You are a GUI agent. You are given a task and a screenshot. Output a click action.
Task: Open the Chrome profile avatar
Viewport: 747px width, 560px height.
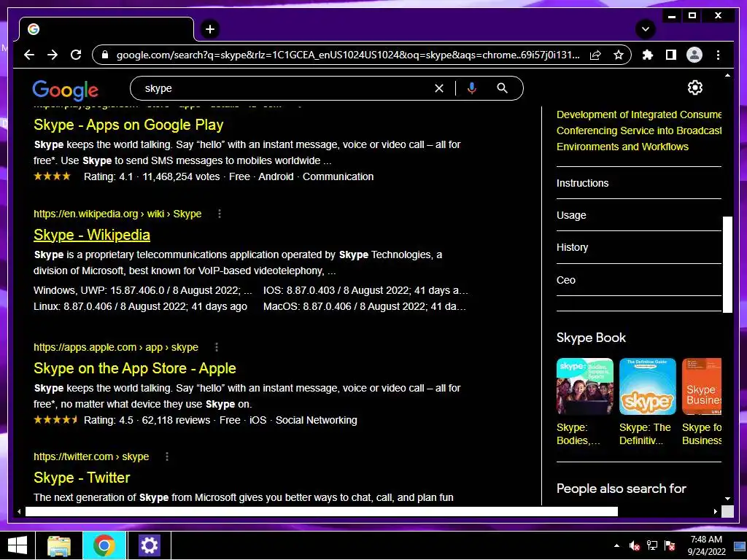tap(694, 55)
